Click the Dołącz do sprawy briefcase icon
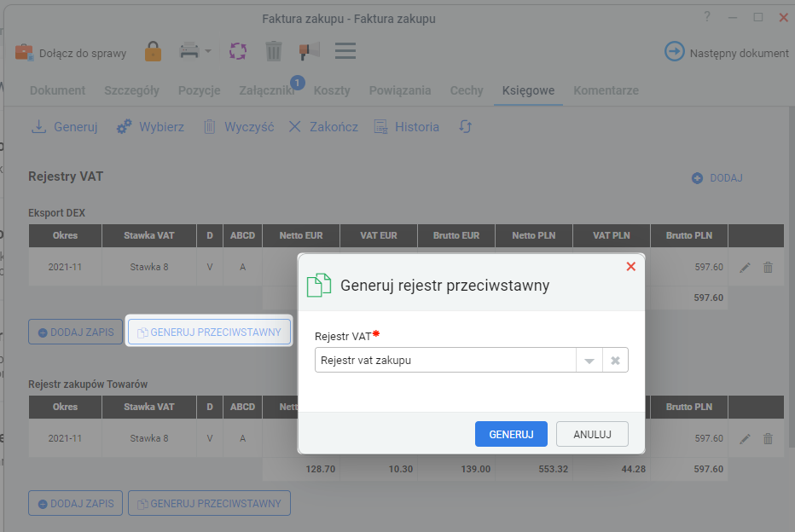This screenshot has height=532, width=795. (24, 52)
